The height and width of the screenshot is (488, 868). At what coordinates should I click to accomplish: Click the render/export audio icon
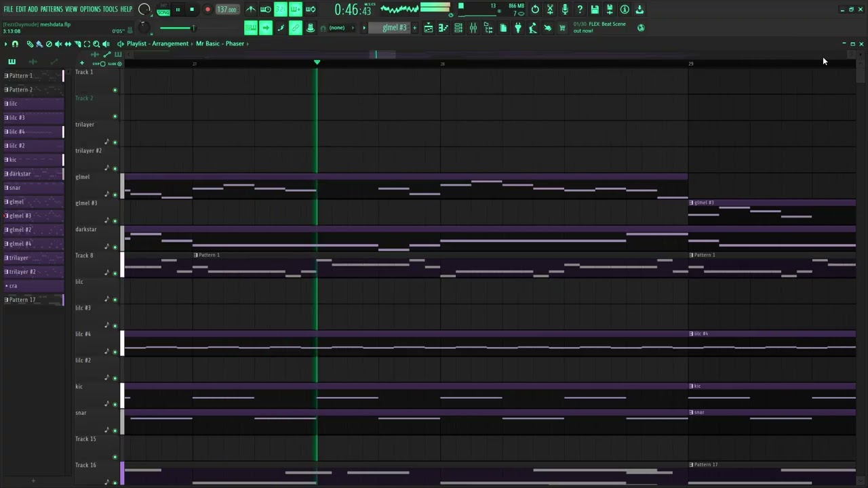(x=610, y=9)
